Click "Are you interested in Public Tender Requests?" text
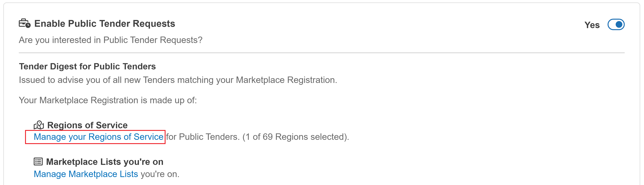Image resolution: width=644 pixels, height=185 pixels. (110, 40)
